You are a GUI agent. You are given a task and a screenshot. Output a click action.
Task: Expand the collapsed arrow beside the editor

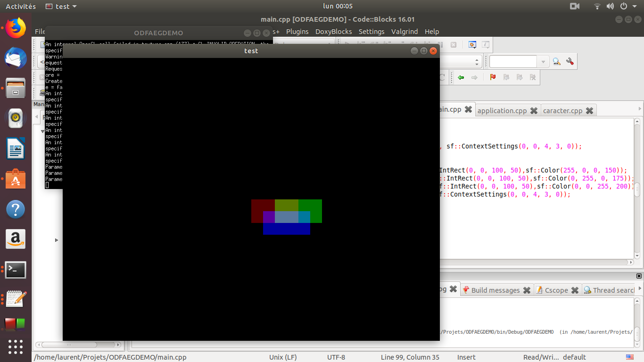[x=57, y=240]
